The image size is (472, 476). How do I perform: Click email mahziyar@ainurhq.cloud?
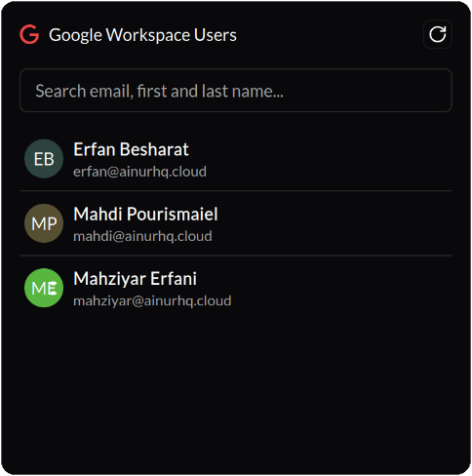152,300
